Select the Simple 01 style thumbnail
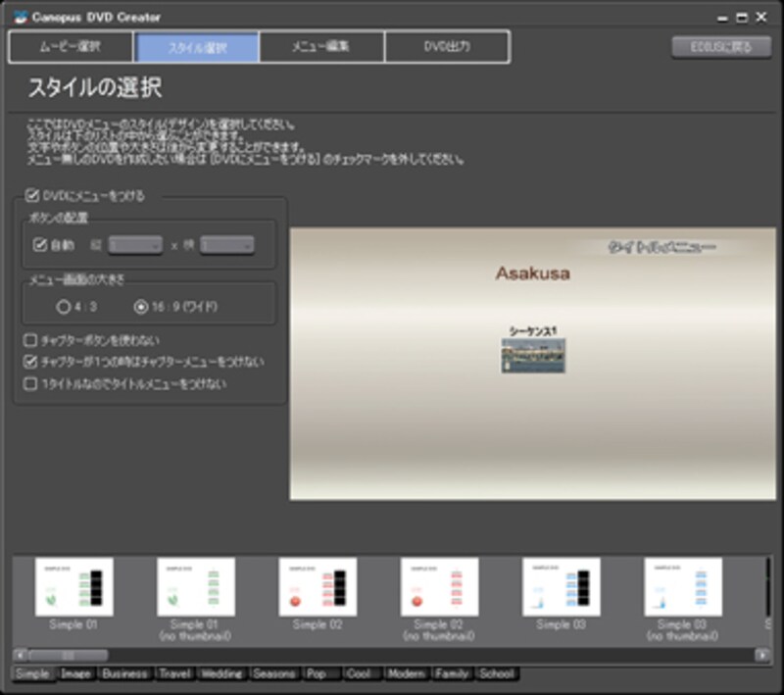The width and height of the screenshot is (784, 695). [73, 587]
